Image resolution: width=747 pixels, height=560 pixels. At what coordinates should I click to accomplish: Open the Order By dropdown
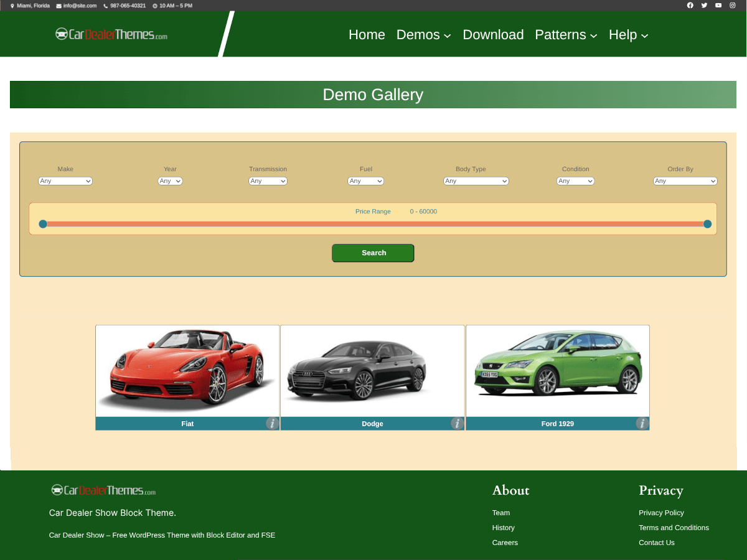[685, 181]
